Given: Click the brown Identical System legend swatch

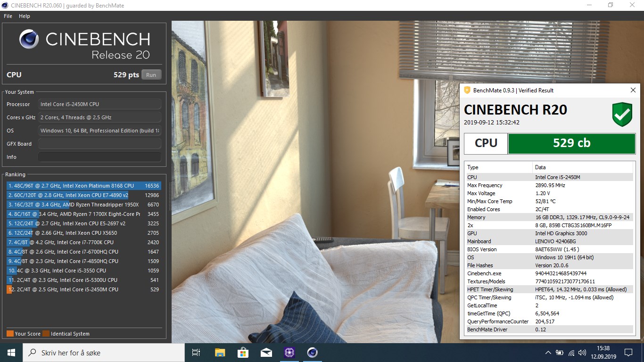Looking at the screenshot, I should pyautogui.click(x=46, y=334).
